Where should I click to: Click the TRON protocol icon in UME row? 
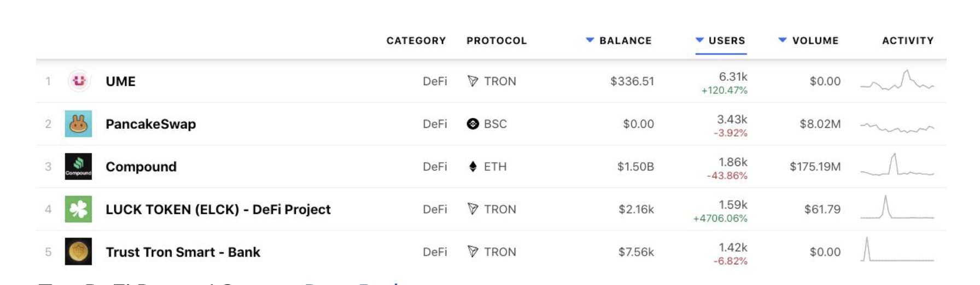[473, 81]
